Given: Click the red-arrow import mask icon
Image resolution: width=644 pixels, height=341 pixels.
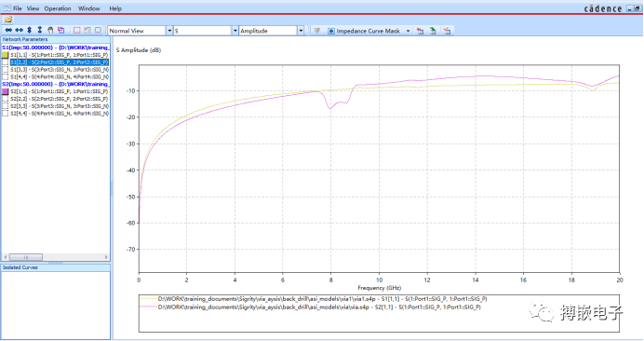Looking at the screenshot, I should point(420,31).
